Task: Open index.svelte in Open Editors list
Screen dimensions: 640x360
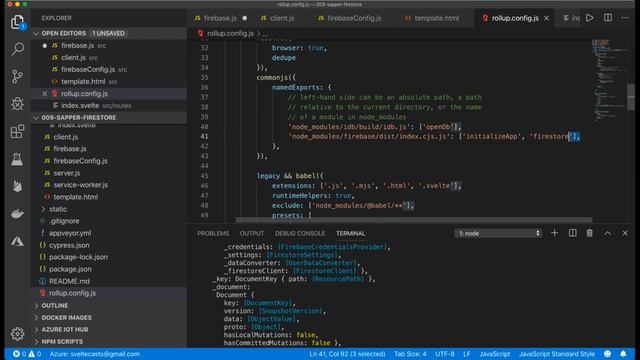Action: point(80,106)
